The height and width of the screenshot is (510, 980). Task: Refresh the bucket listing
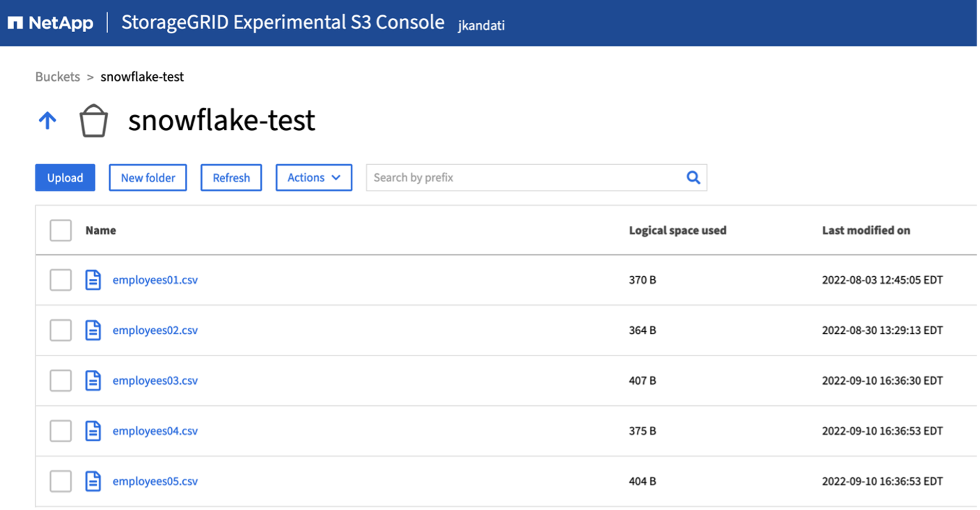point(231,177)
